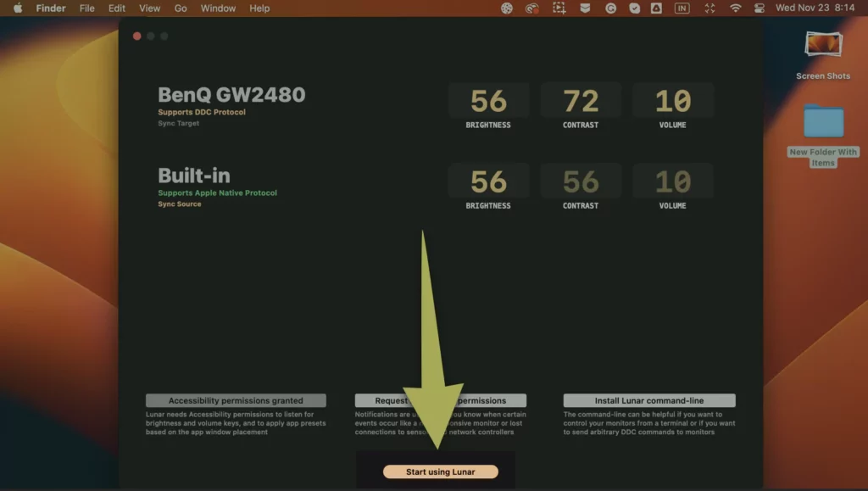
Task: Open the File menu
Action: point(87,8)
